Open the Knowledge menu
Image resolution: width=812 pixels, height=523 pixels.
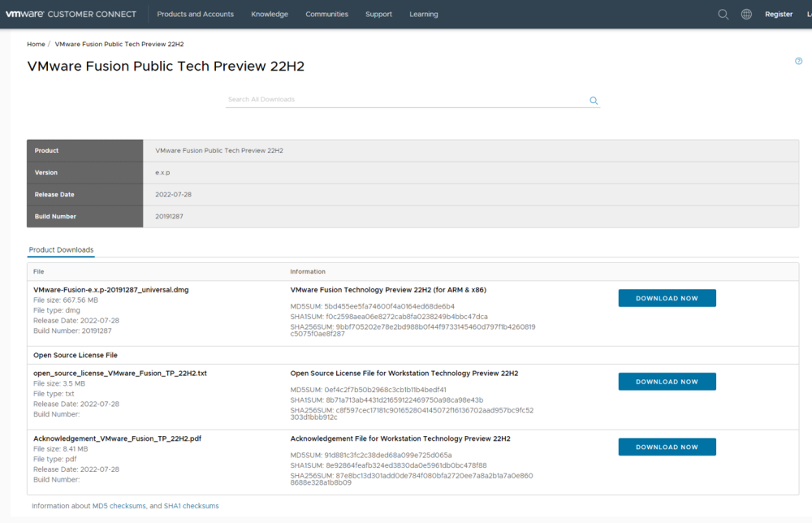pos(270,14)
